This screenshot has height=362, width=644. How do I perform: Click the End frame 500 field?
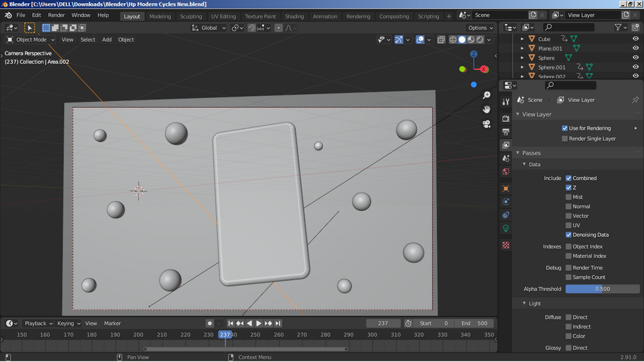tap(474, 324)
